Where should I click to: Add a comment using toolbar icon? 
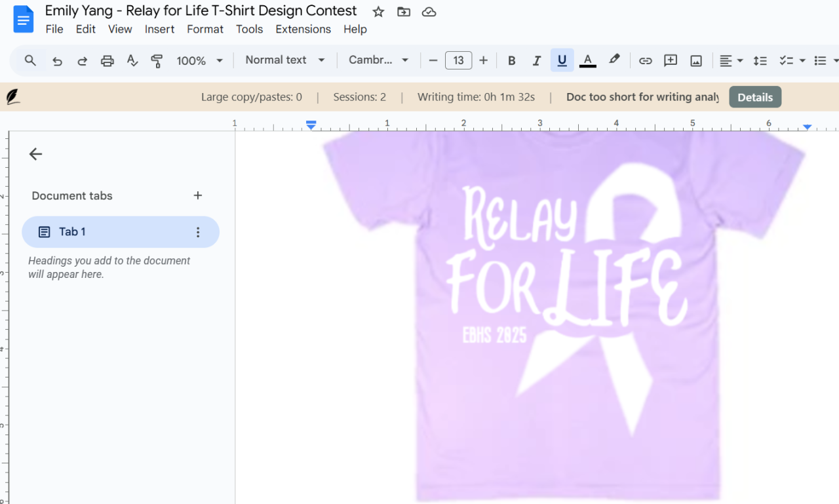point(671,61)
